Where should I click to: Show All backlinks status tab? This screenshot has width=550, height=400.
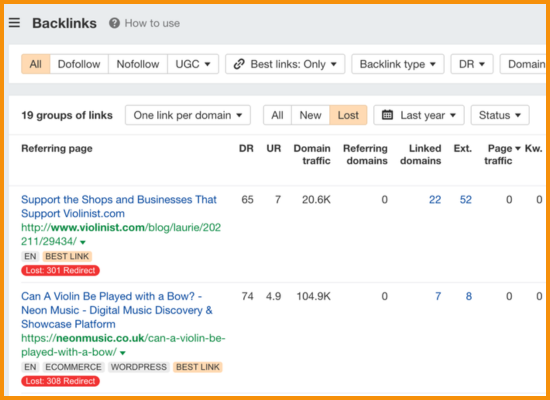[x=277, y=115]
